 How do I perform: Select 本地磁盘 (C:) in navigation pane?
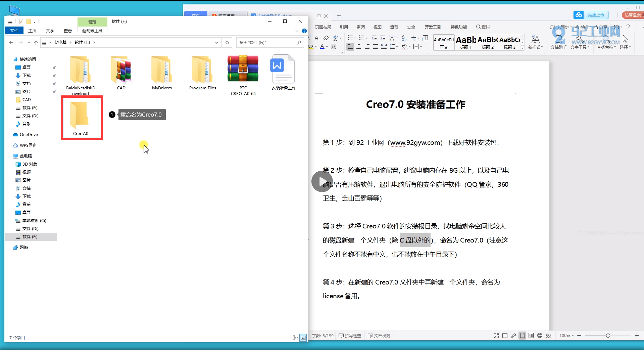(31, 221)
